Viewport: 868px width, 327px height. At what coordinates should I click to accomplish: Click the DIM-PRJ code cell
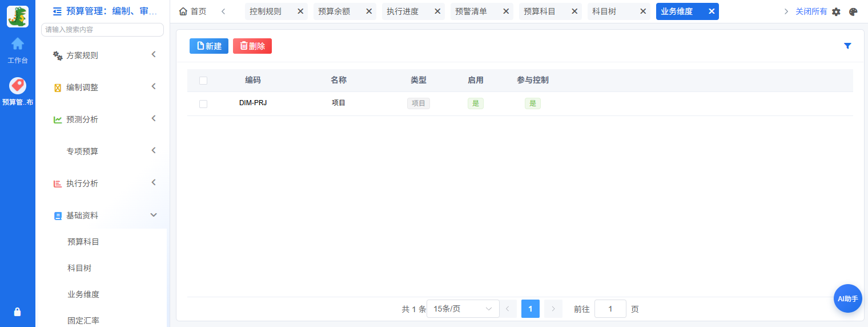[253, 103]
